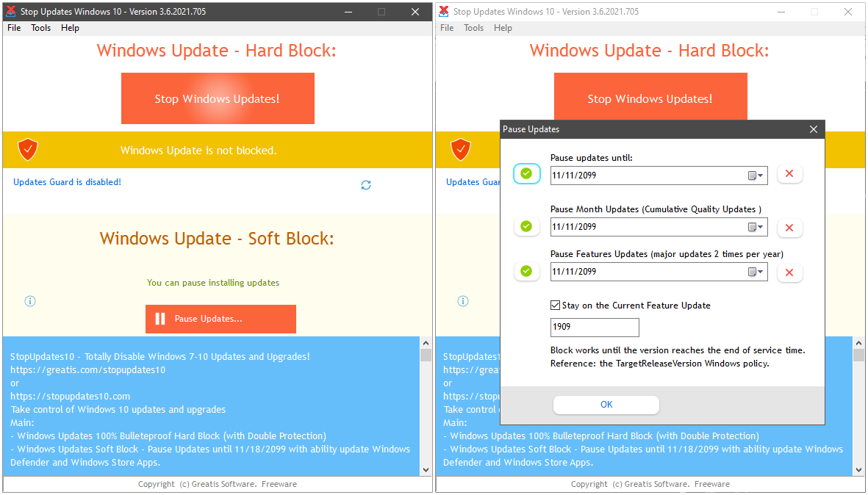Click https://greatis.com/stopupdates10 text in left window
Viewport: 868px width, 495px height.
pyautogui.click(x=88, y=370)
